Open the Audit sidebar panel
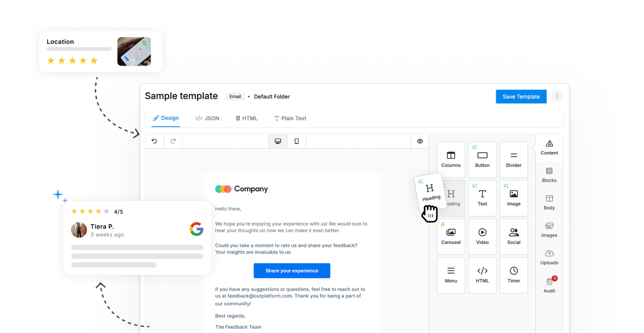 click(549, 285)
